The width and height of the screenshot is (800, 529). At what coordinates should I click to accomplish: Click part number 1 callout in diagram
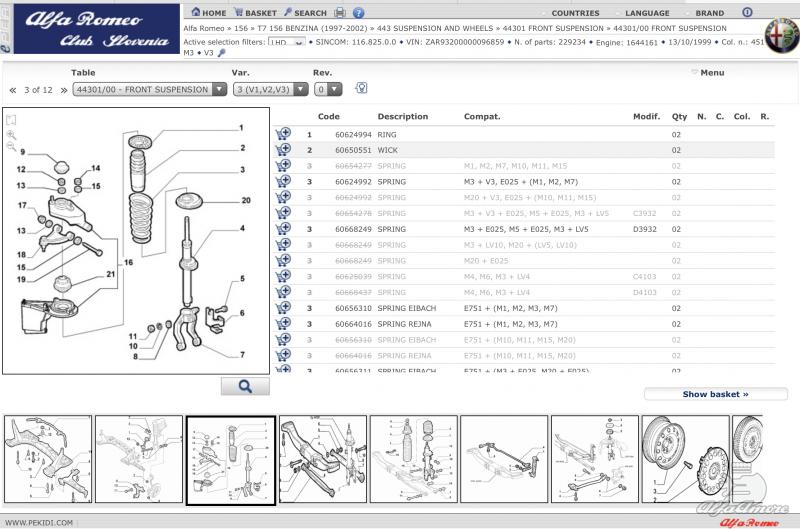241,128
